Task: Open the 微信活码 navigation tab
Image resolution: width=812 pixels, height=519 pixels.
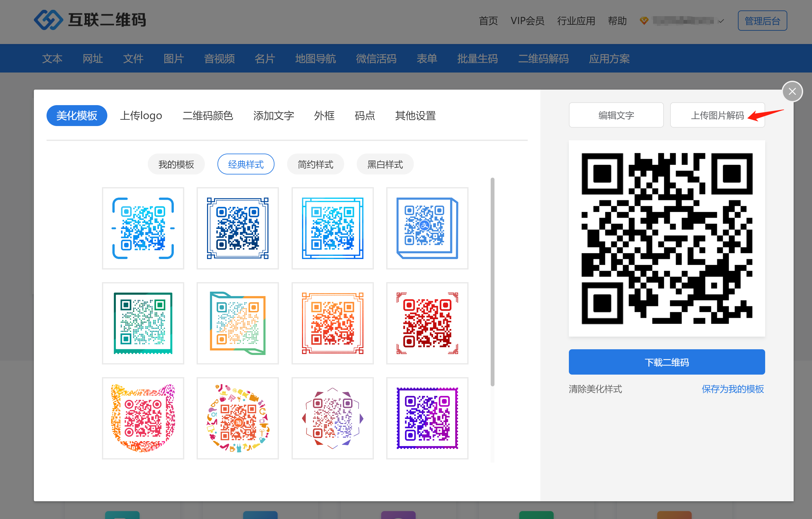Action: pyautogui.click(x=376, y=59)
